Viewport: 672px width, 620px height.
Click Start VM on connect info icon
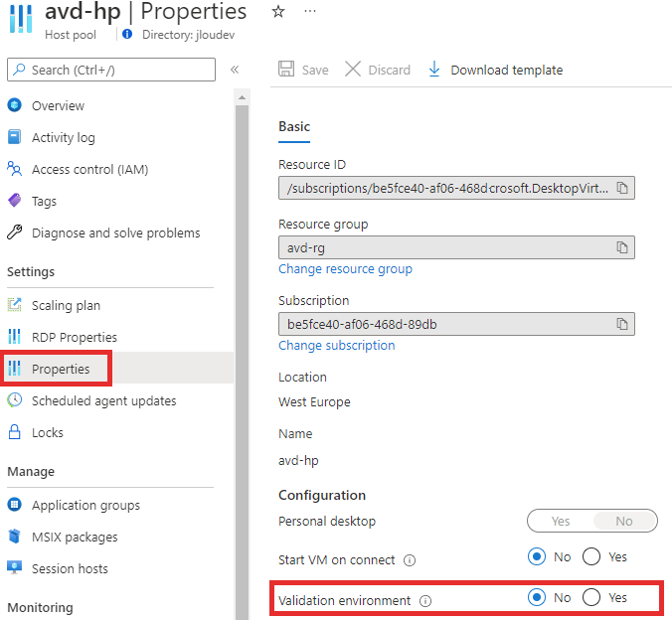(x=410, y=560)
